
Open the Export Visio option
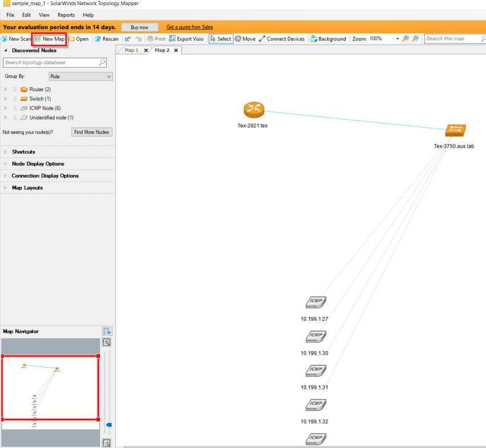[186, 39]
